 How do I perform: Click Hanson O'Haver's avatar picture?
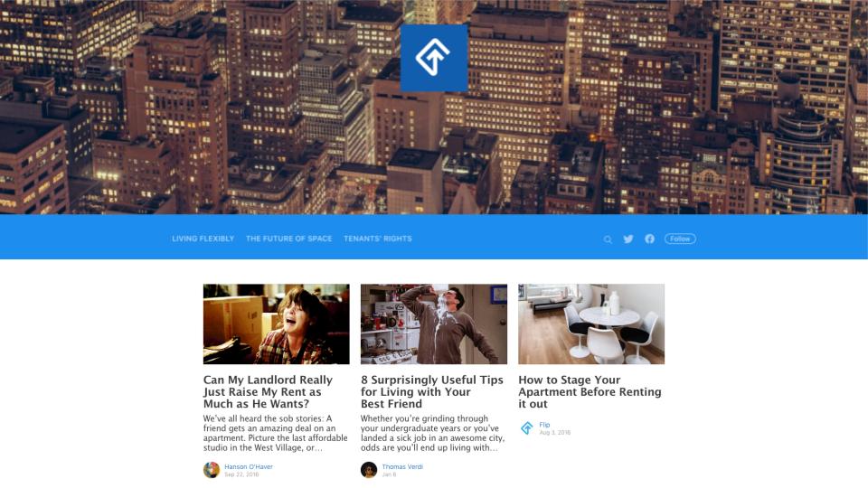click(212, 470)
